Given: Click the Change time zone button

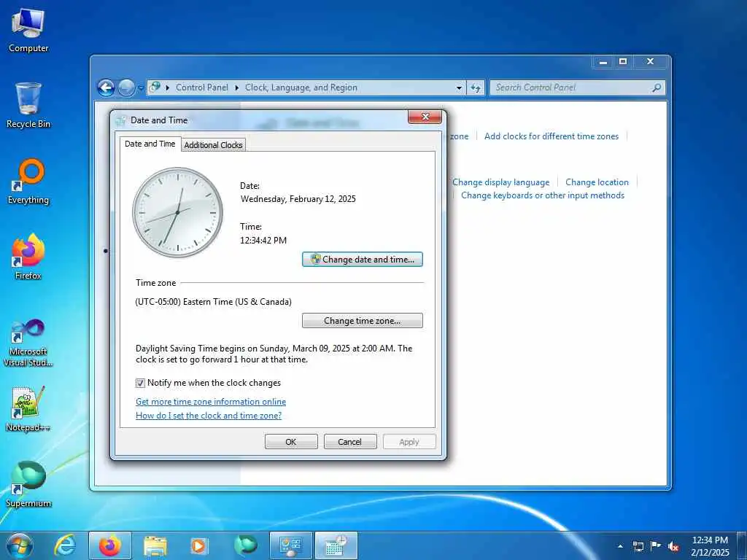Looking at the screenshot, I should pyautogui.click(x=362, y=321).
